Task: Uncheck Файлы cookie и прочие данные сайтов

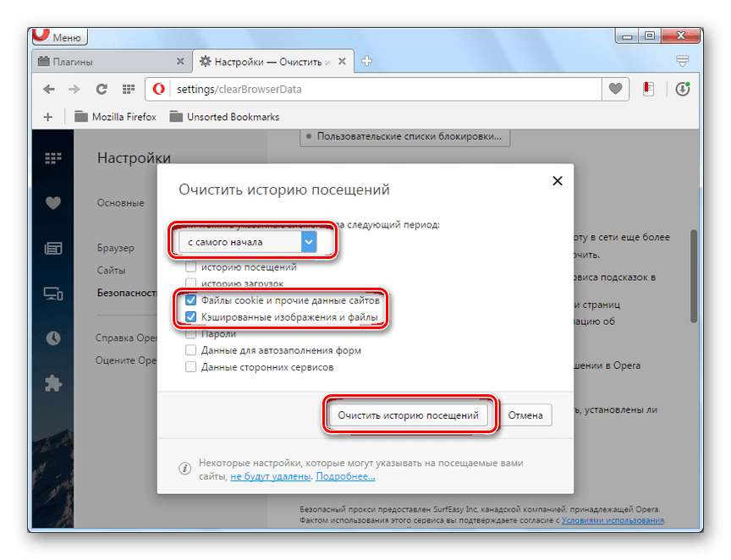Action: tap(190, 300)
